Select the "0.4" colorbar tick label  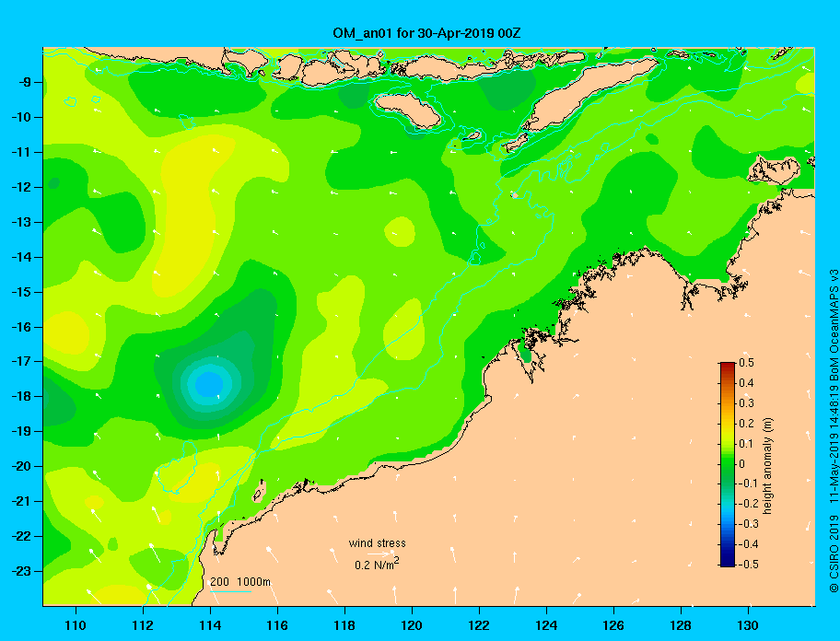pos(746,383)
